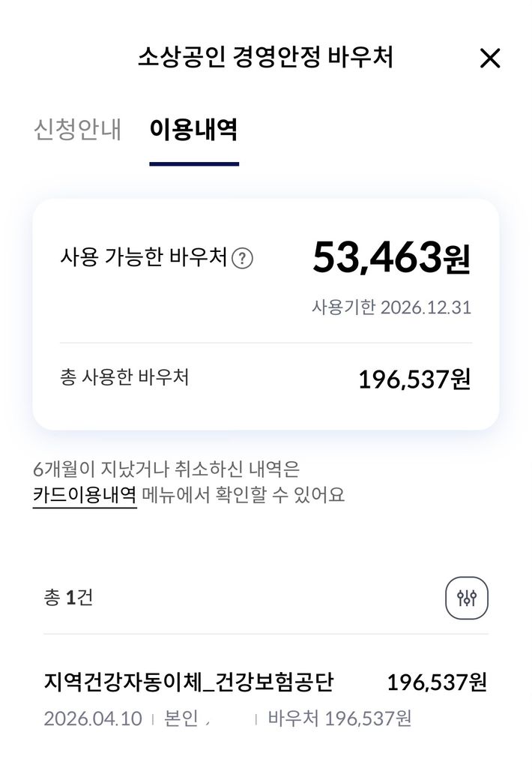
Task: Tap the 총 사용한 바우처 label
Action: (124, 377)
